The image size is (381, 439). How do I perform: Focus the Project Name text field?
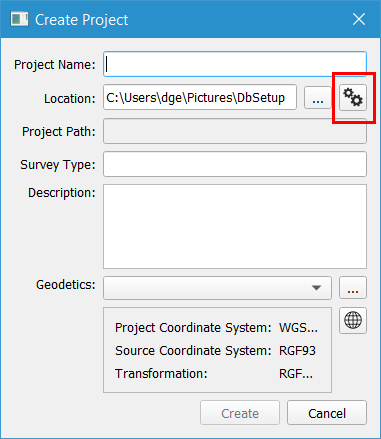235,64
